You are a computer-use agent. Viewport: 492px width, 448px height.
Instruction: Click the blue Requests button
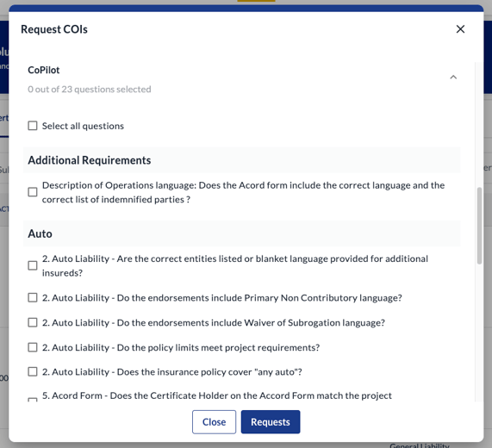pyautogui.click(x=271, y=422)
